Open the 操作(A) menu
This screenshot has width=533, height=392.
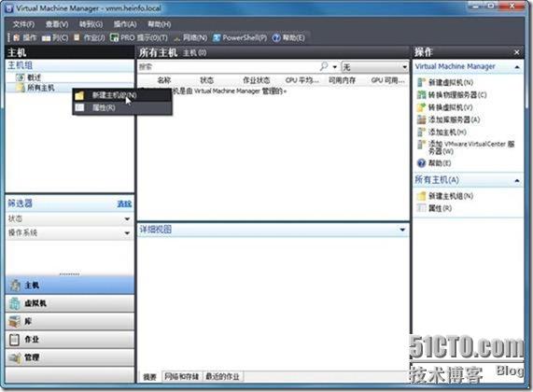(125, 24)
